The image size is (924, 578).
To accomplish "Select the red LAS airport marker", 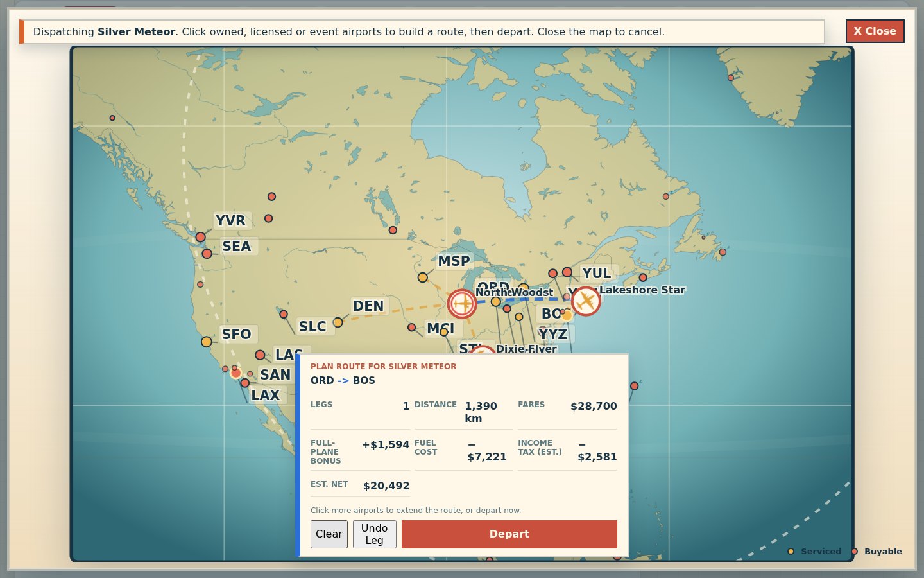I will [x=260, y=355].
